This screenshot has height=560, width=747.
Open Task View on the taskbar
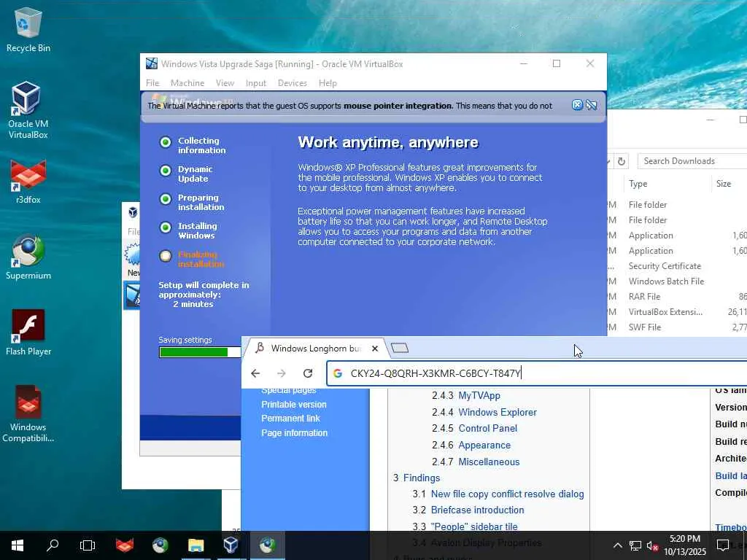pos(88,545)
